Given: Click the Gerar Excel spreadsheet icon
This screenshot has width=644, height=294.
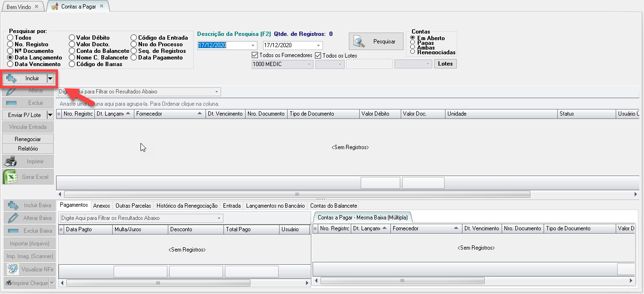Looking at the screenshot, I should 10,177.
